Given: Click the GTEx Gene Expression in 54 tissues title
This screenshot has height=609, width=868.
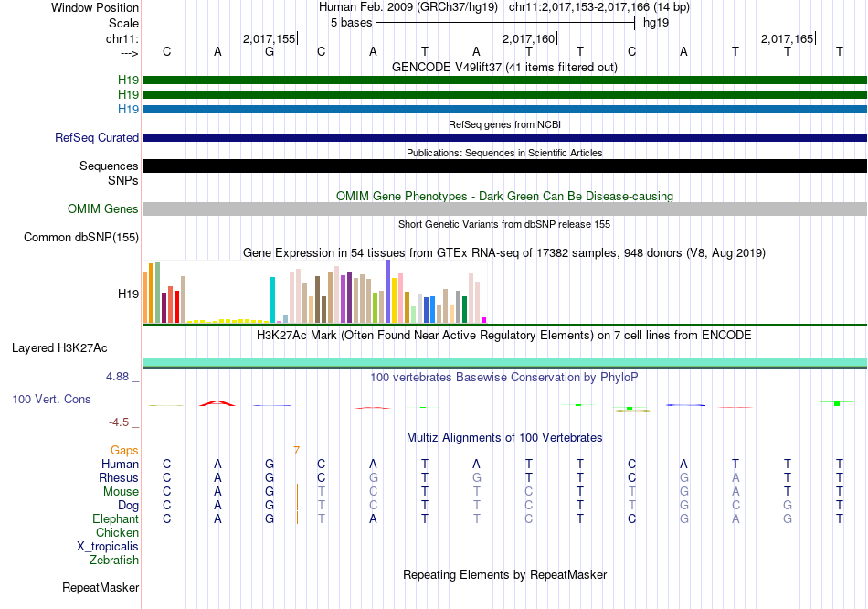Looking at the screenshot, I should coord(504,253).
